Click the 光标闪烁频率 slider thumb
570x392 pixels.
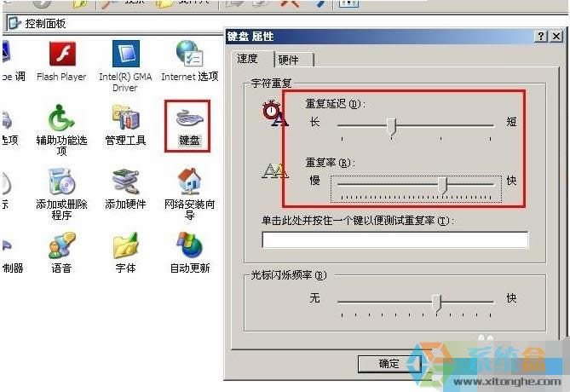coord(437,303)
